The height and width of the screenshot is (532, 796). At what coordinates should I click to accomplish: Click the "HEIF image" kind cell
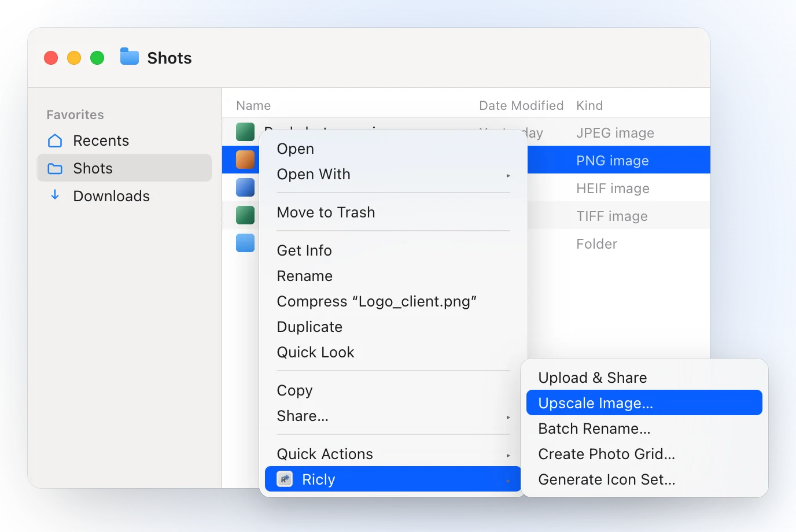(x=613, y=189)
